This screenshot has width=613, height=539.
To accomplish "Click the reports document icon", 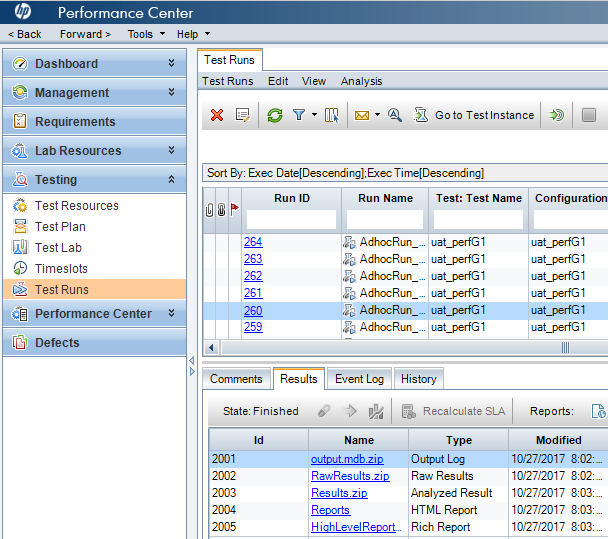I will point(599,411).
